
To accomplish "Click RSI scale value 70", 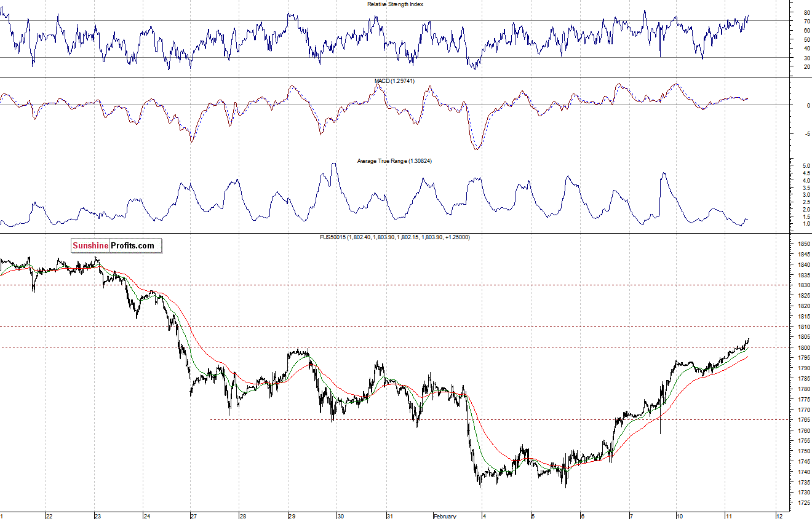I will 806,22.
